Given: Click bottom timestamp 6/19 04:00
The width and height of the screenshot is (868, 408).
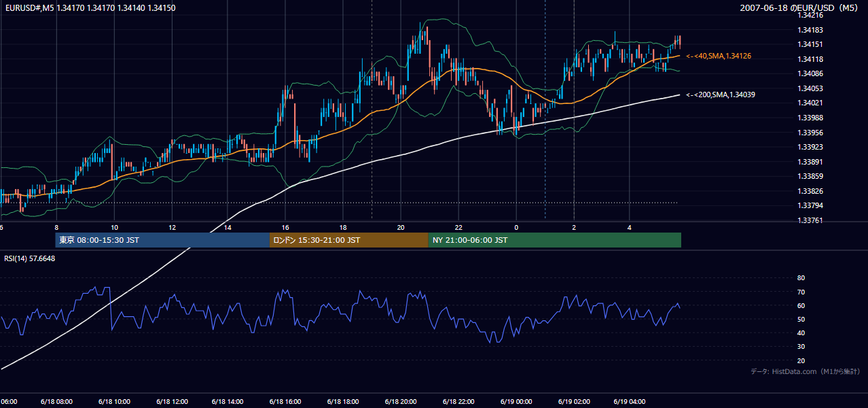Looking at the screenshot, I should [630, 402].
